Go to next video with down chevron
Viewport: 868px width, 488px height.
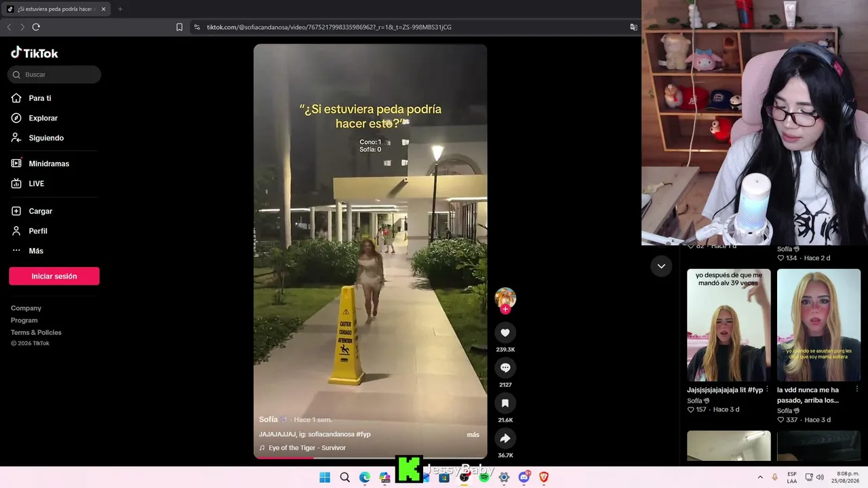661,266
